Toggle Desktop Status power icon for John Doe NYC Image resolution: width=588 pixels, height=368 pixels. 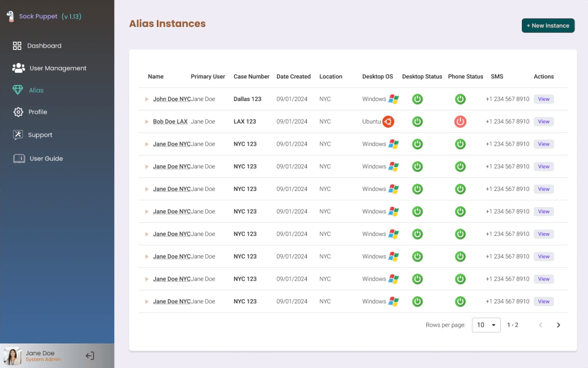pos(417,99)
